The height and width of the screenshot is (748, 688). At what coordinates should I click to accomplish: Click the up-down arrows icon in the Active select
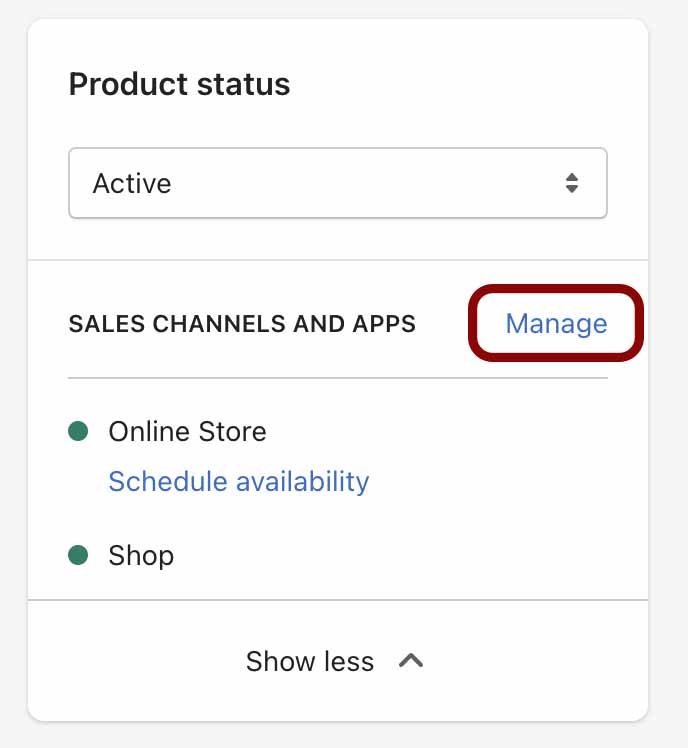point(572,183)
